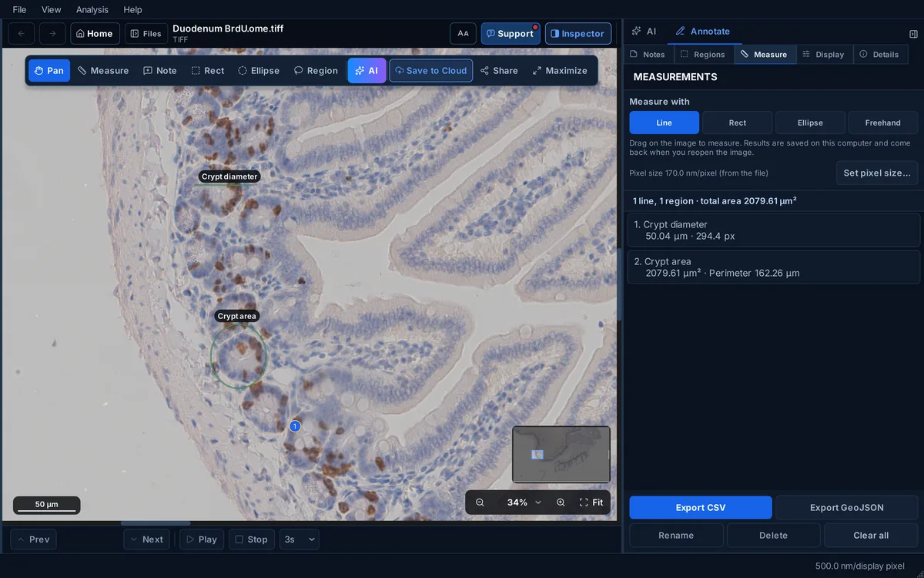Export measurements as GeoJSON
This screenshot has width=924, height=578.
coord(847,508)
